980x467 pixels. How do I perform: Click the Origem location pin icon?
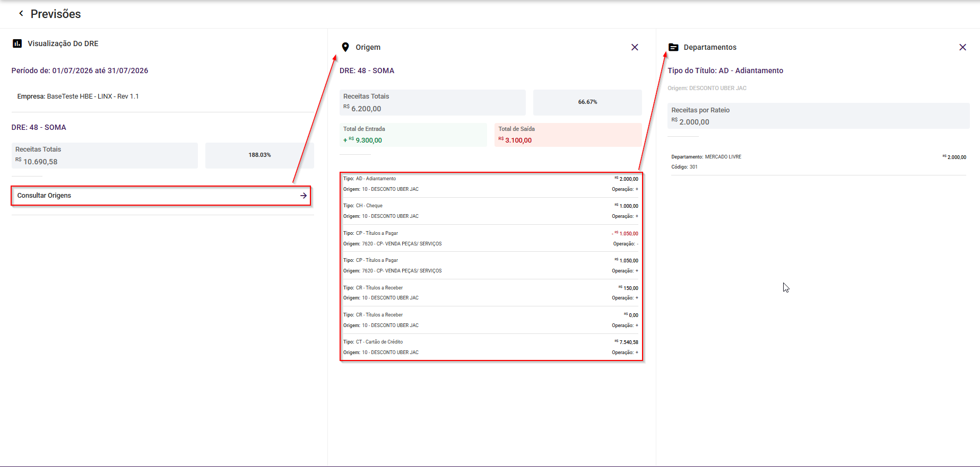click(345, 47)
